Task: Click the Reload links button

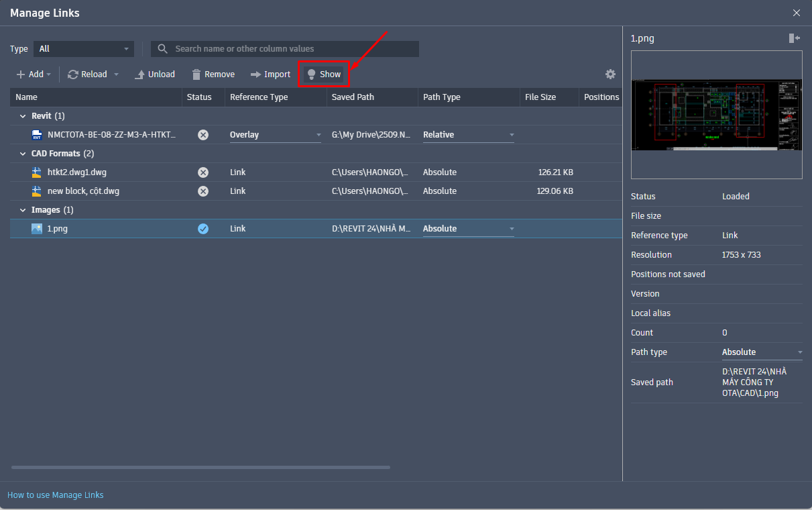Action: pos(87,74)
